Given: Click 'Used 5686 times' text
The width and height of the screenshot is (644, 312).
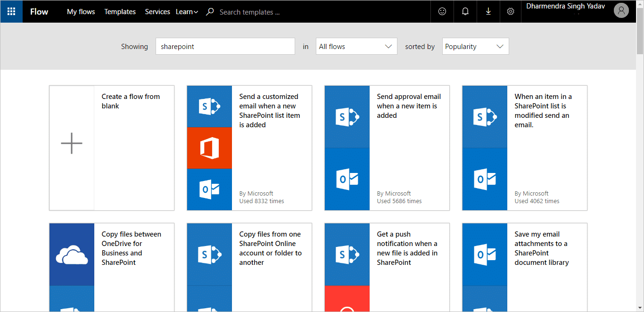Looking at the screenshot, I should pos(399,201).
